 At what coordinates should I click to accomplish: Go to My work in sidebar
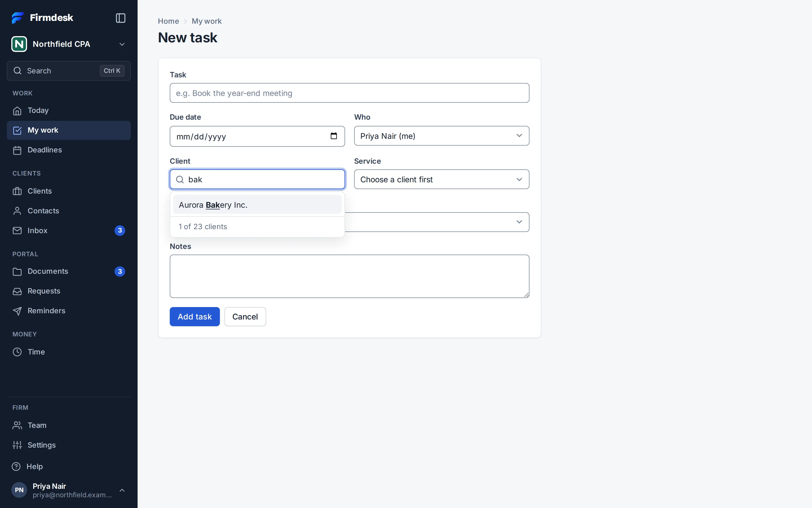click(x=69, y=130)
